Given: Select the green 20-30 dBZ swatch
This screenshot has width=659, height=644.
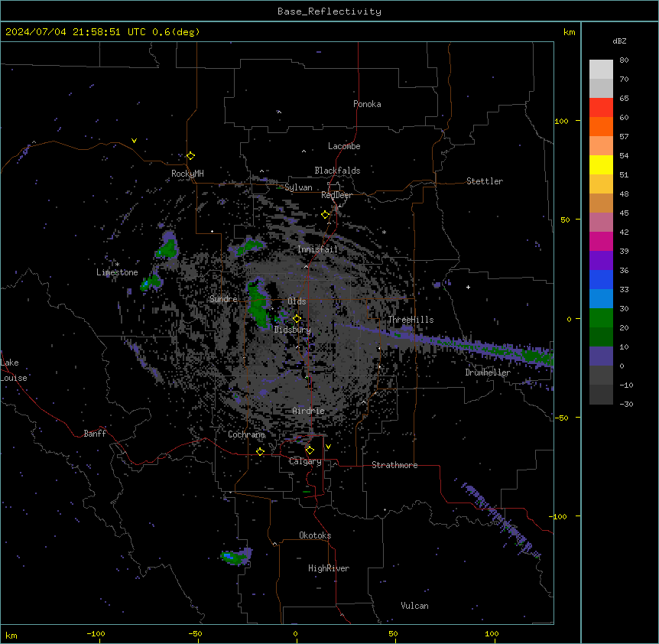Looking at the screenshot, I should pos(601,318).
